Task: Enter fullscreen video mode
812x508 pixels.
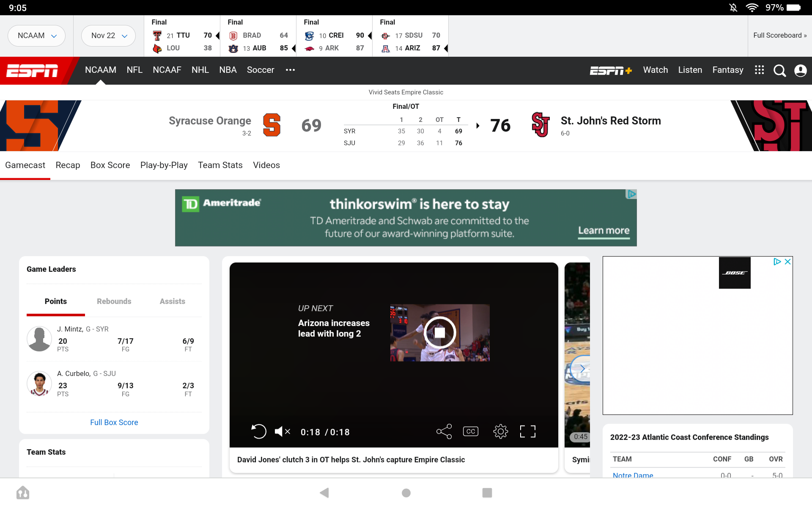Action: point(528,431)
